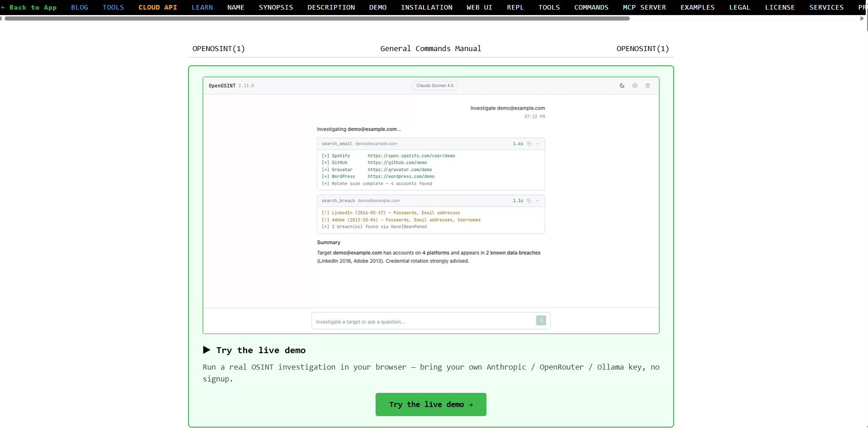
Task: Click the trash icon to clear the chat
Action: point(648,86)
